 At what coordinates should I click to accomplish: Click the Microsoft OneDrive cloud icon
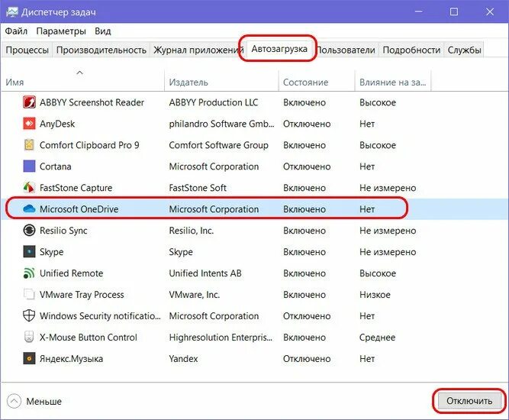point(29,209)
